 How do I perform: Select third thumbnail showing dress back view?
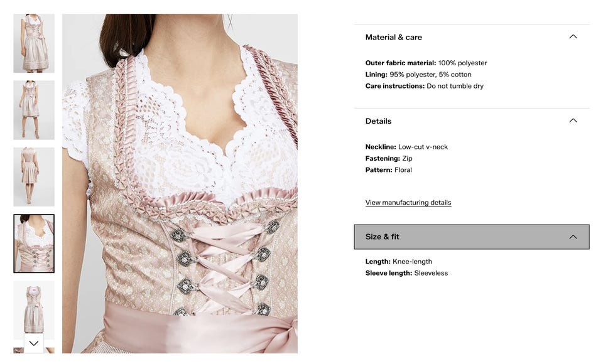[x=34, y=177]
